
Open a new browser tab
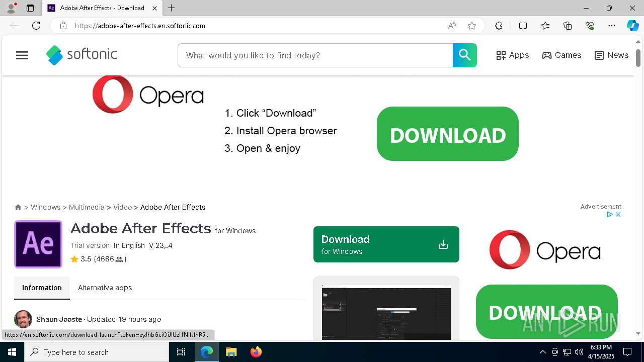coord(172,8)
